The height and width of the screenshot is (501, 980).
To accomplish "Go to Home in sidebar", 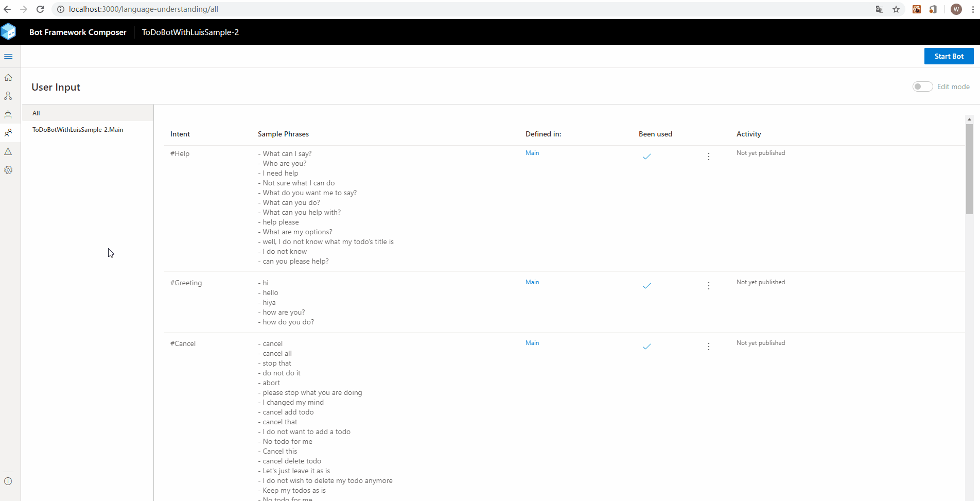I will (8, 77).
